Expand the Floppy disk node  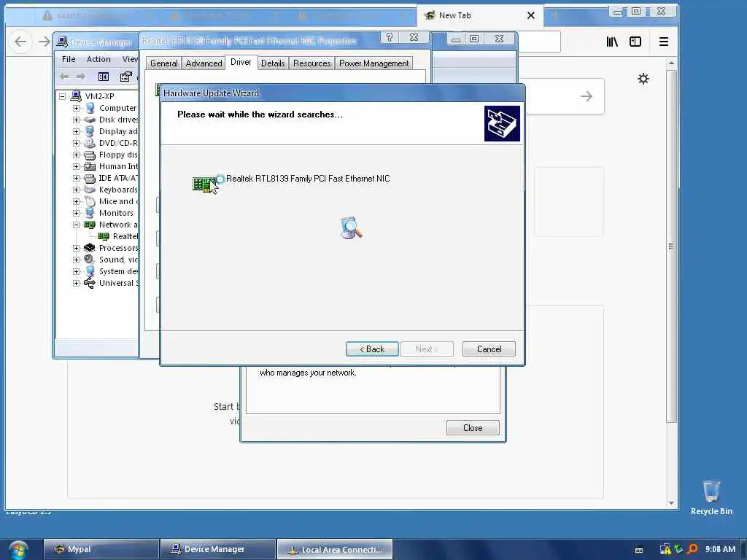[76, 155]
